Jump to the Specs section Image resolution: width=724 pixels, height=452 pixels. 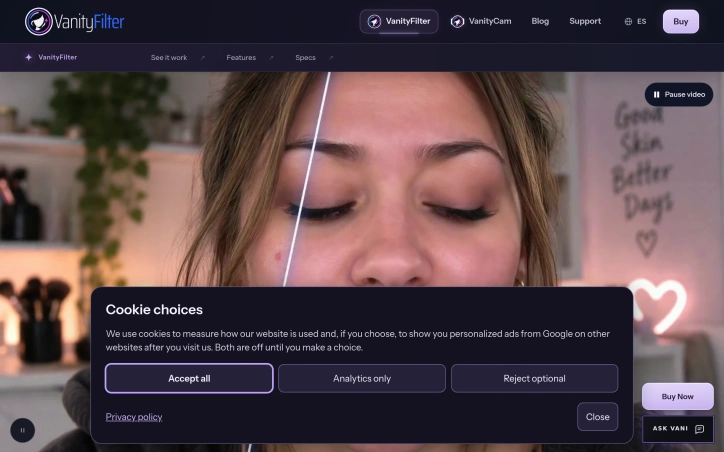point(305,58)
